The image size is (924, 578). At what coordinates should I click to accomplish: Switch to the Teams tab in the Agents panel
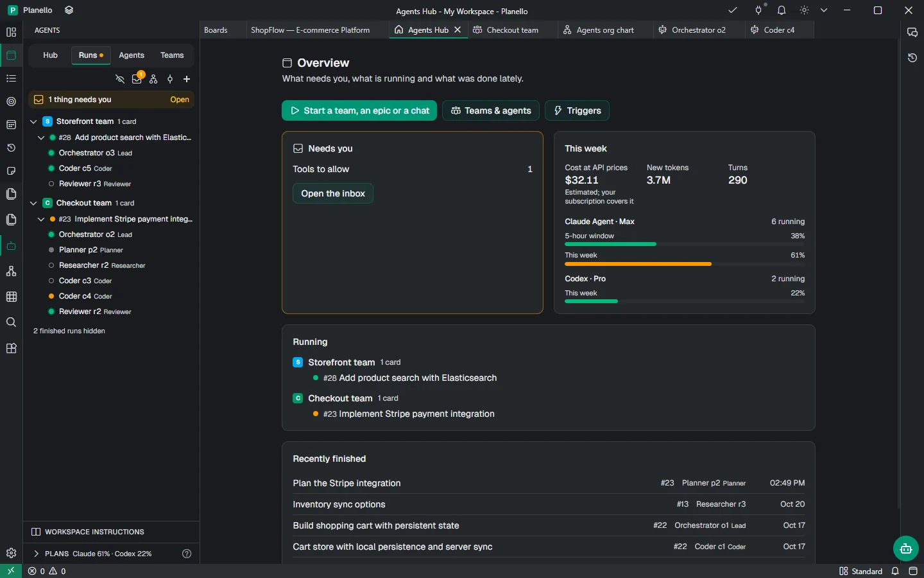point(172,55)
